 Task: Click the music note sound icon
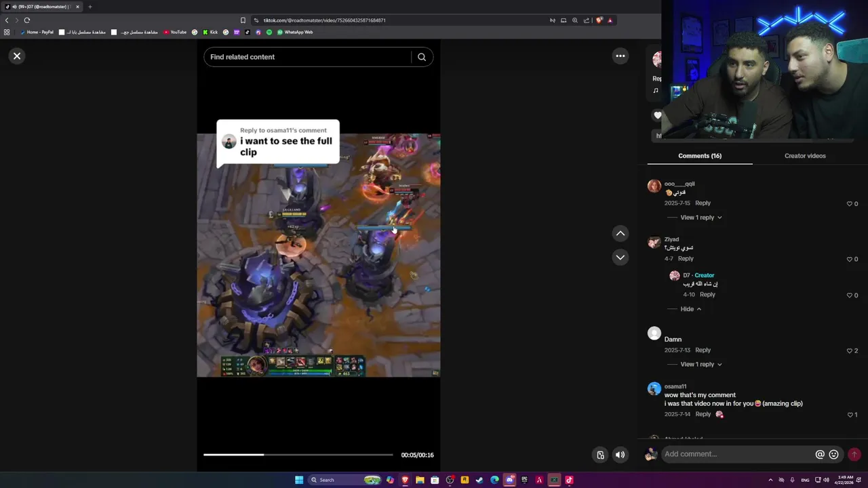point(656,91)
